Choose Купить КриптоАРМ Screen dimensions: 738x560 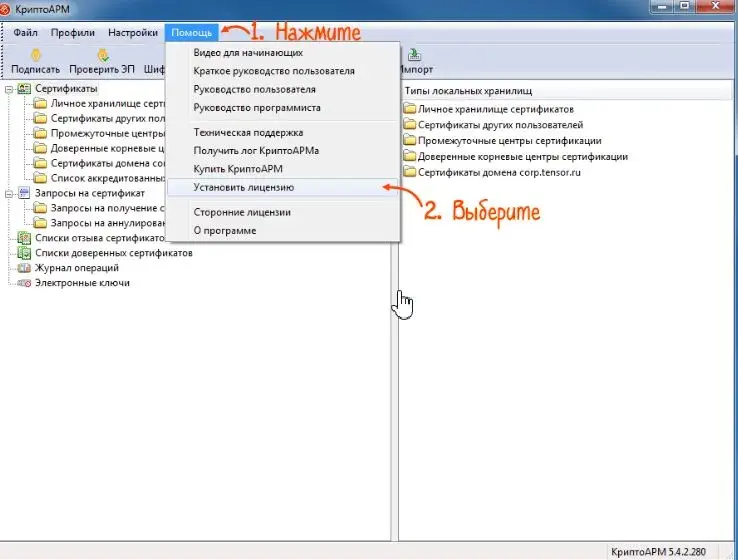coord(283,169)
